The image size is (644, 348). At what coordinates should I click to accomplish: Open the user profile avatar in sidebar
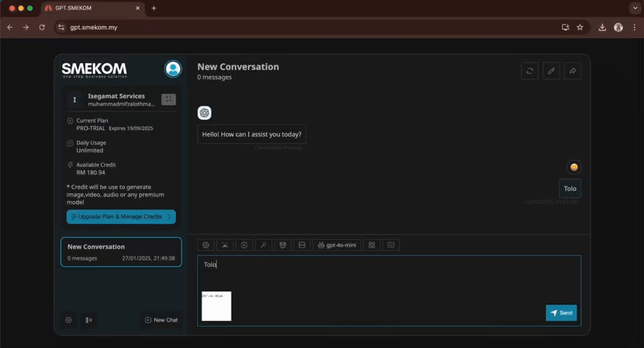[x=173, y=69]
